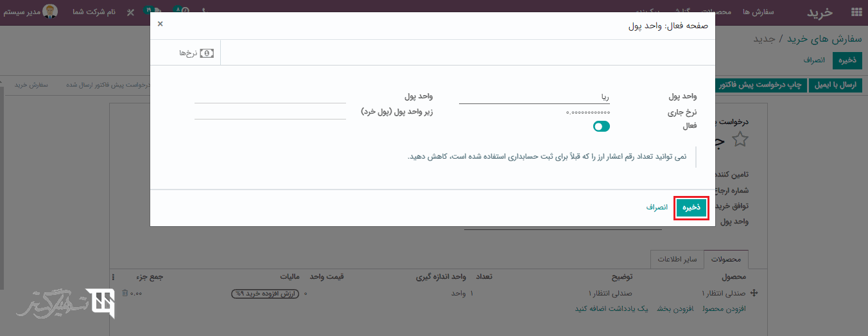Open the wrench debug tools icon
Screen dimensions: 868x336
[x=130, y=12]
